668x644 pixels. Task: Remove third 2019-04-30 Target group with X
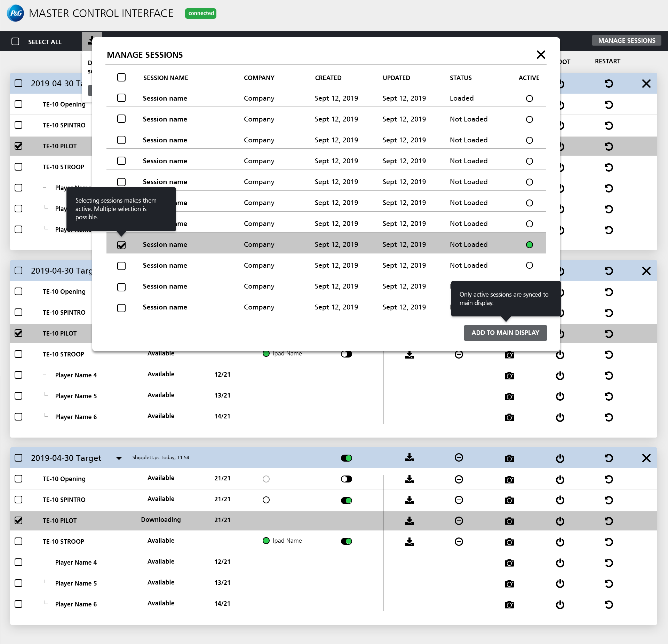[646, 458]
